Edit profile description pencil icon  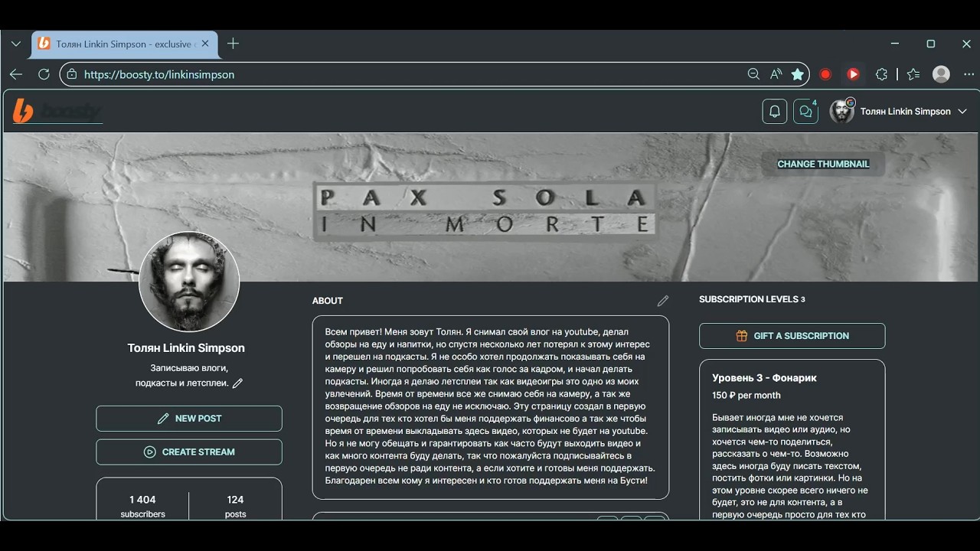pyautogui.click(x=237, y=383)
